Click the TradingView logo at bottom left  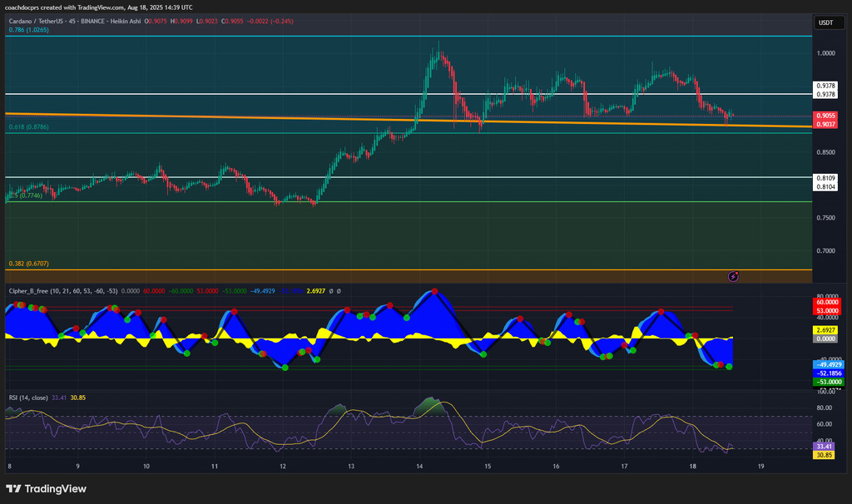coord(47,488)
